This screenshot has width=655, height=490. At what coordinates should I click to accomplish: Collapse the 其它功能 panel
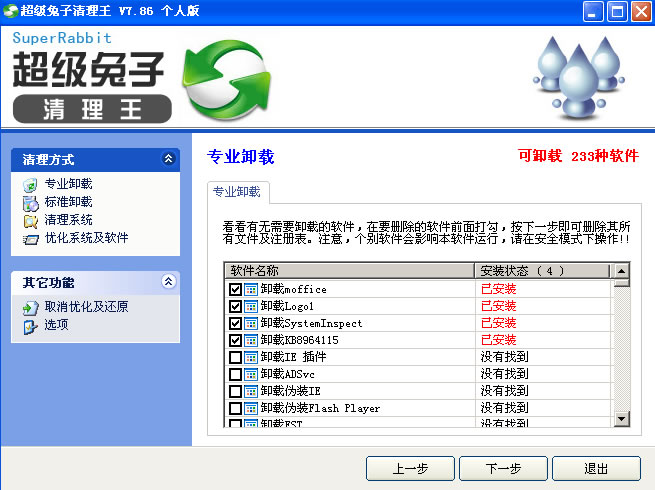point(168,282)
